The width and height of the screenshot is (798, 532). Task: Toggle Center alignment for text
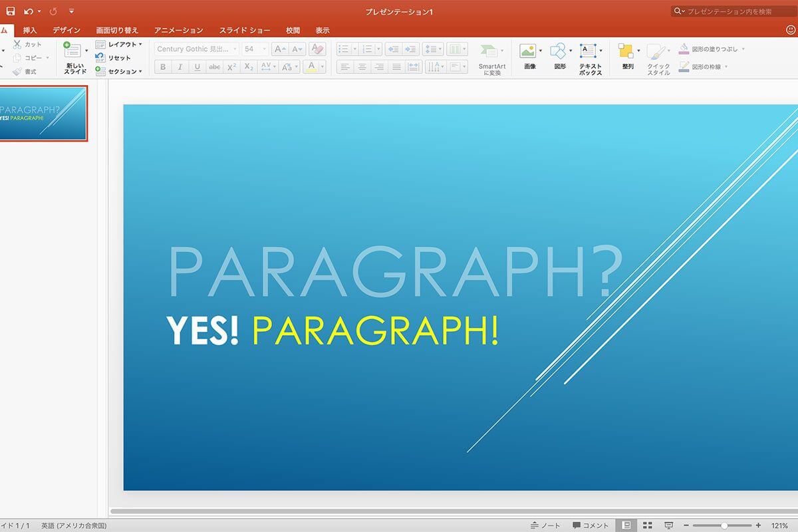tap(362, 67)
